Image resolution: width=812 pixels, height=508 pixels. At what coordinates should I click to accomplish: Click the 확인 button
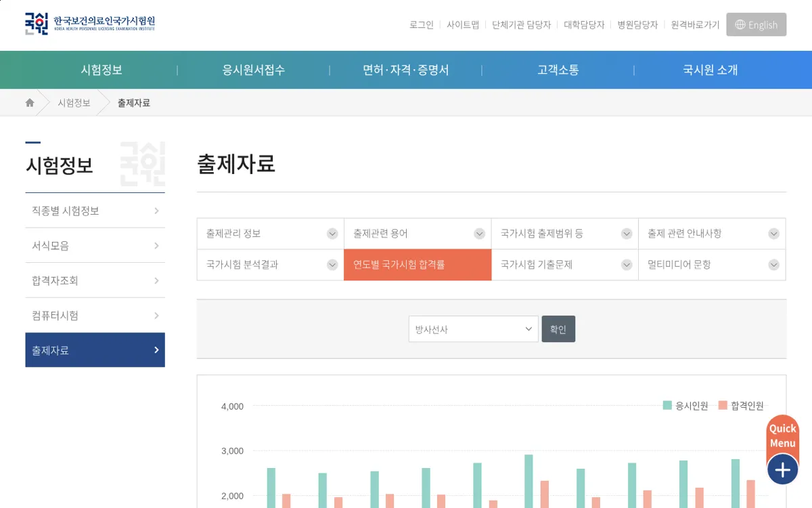558,329
